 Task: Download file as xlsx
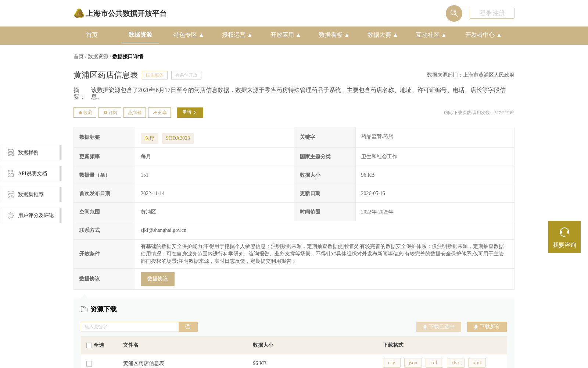(x=456, y=363)
